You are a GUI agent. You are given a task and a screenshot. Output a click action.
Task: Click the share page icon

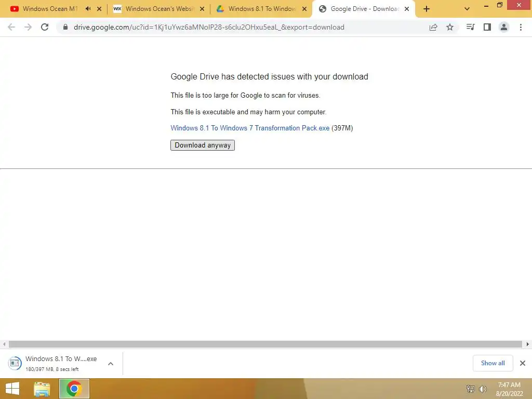click(x=433, y=27)
